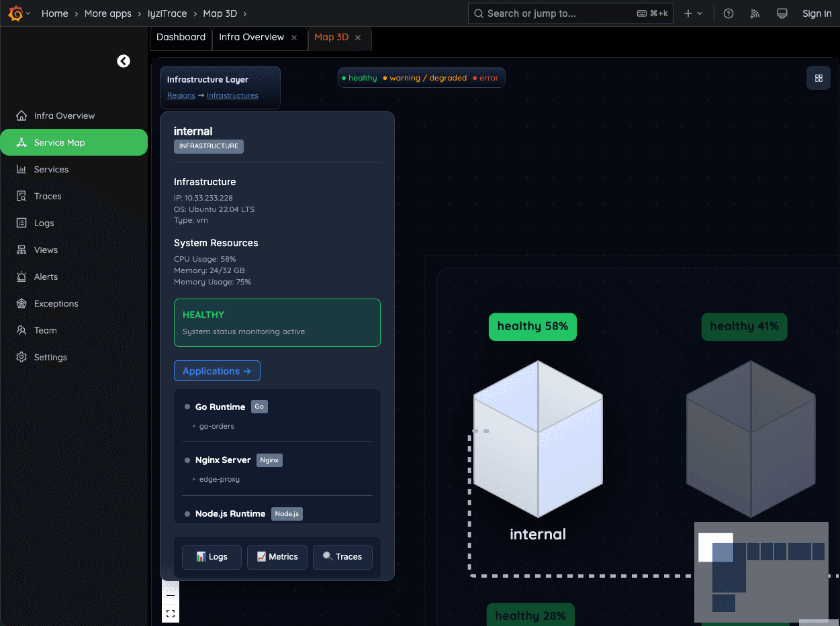
Task: Click the Regions breadcrumb link
Action: 181,95
